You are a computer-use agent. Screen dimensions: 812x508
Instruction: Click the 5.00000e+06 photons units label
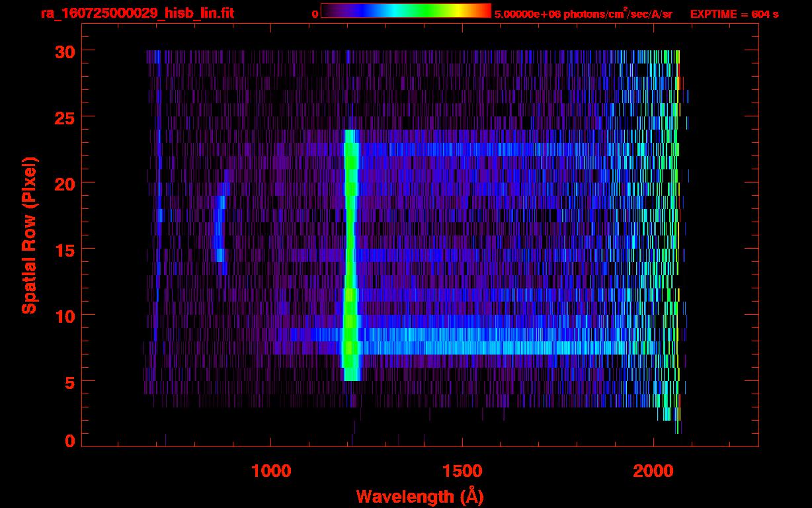[583, 14]
